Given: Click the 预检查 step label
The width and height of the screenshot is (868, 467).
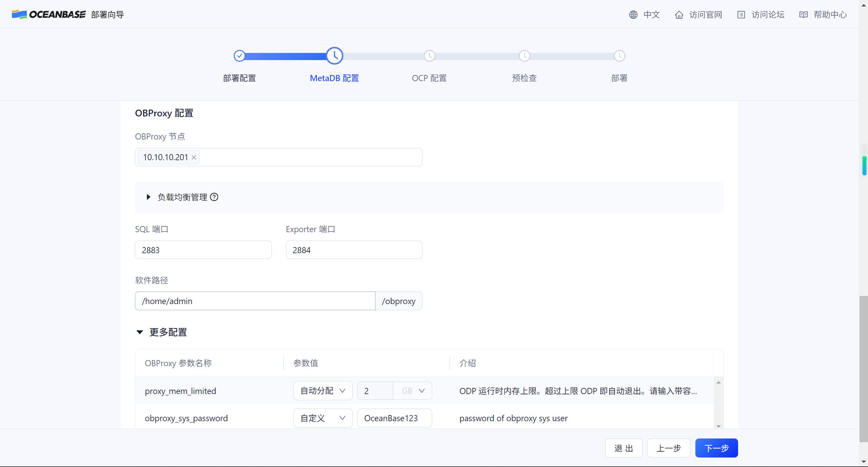Looking at the screenshot, I should [524, 78].
